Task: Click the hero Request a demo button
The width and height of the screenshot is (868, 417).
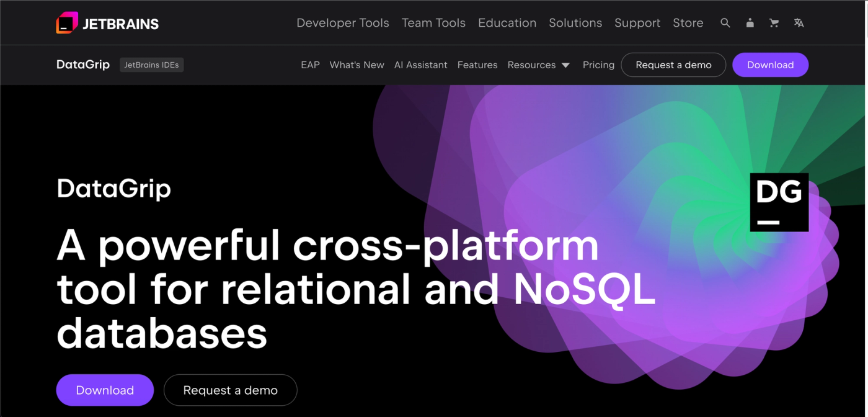Action: [x=231, y=390]
